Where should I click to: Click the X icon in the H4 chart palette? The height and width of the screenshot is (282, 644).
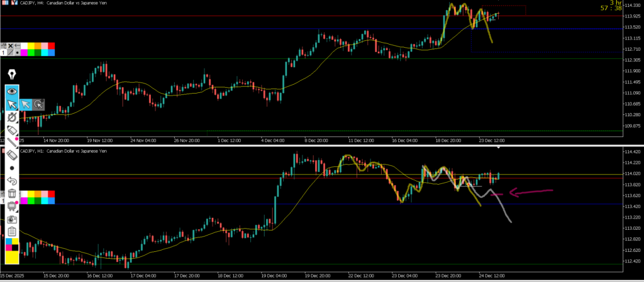[x=11, y=45]
